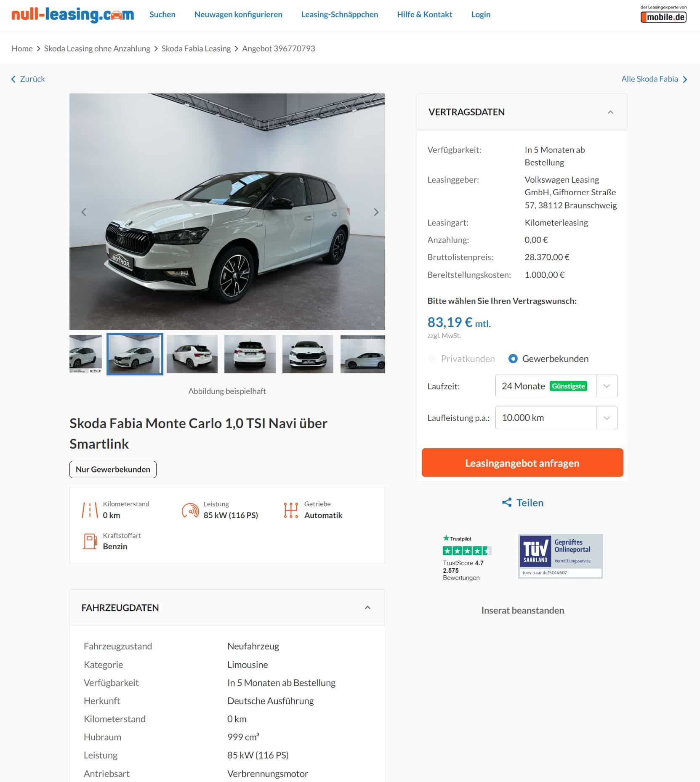Show previous car image with left arrow

point(84,212)
